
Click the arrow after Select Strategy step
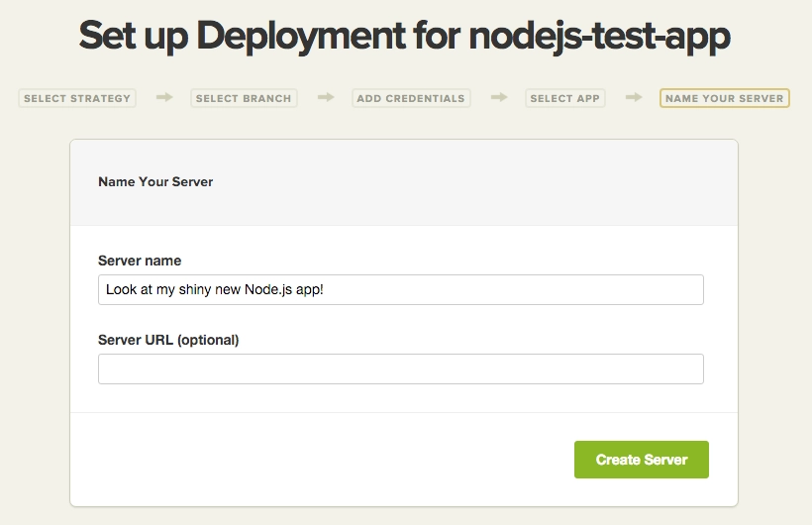pyautogui.click(x=164, y=98)
